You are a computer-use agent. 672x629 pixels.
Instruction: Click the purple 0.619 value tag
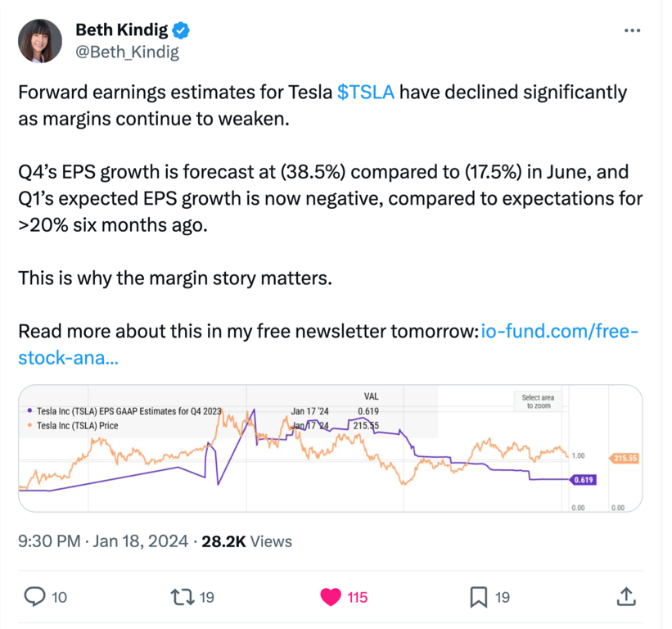(x=583, y=480)
